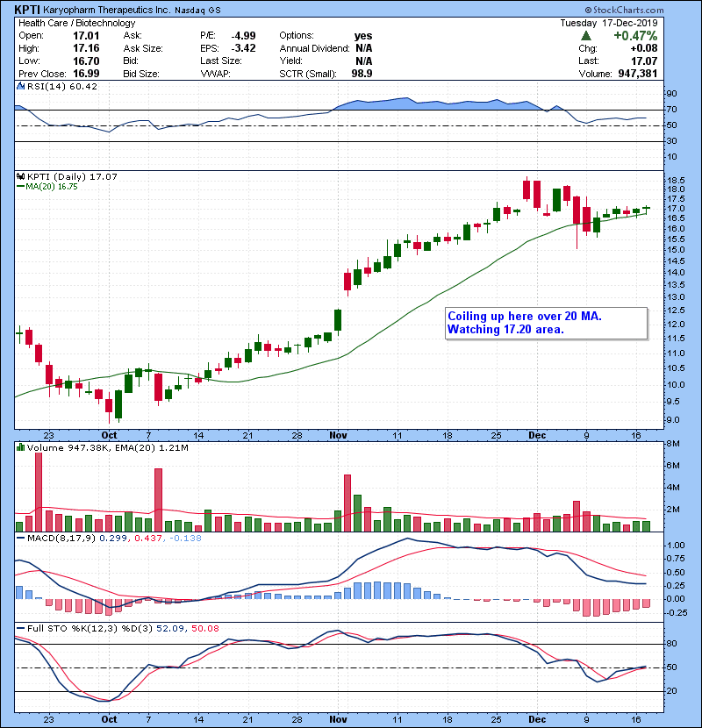Click the High value 17.16
This screenshot has width=702, height=728.
pos(86,48)
